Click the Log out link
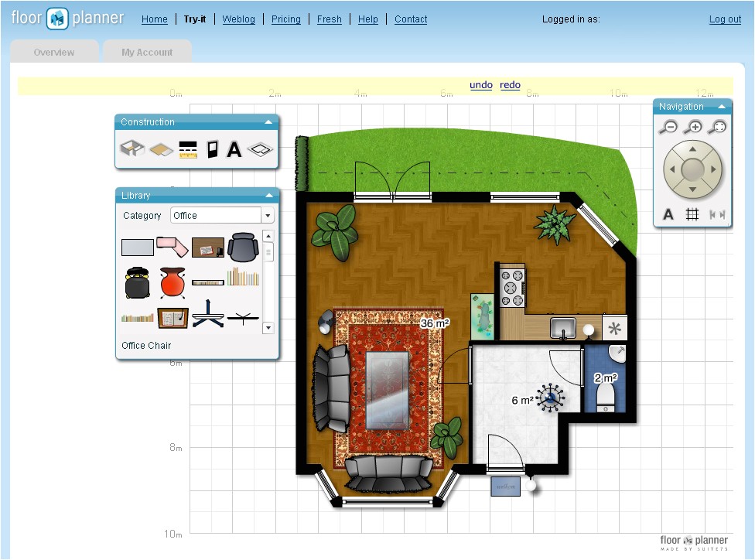 pos(725,19)
